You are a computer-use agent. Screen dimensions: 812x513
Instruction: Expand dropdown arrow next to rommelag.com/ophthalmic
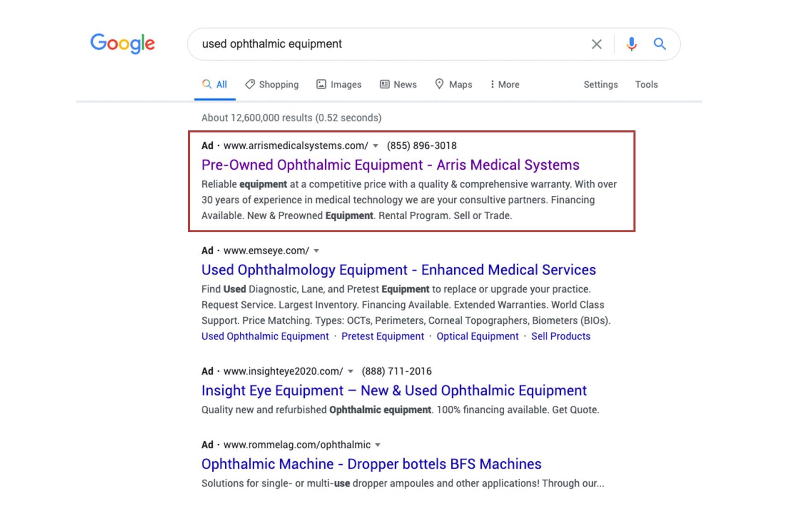(x=378, y=445)
